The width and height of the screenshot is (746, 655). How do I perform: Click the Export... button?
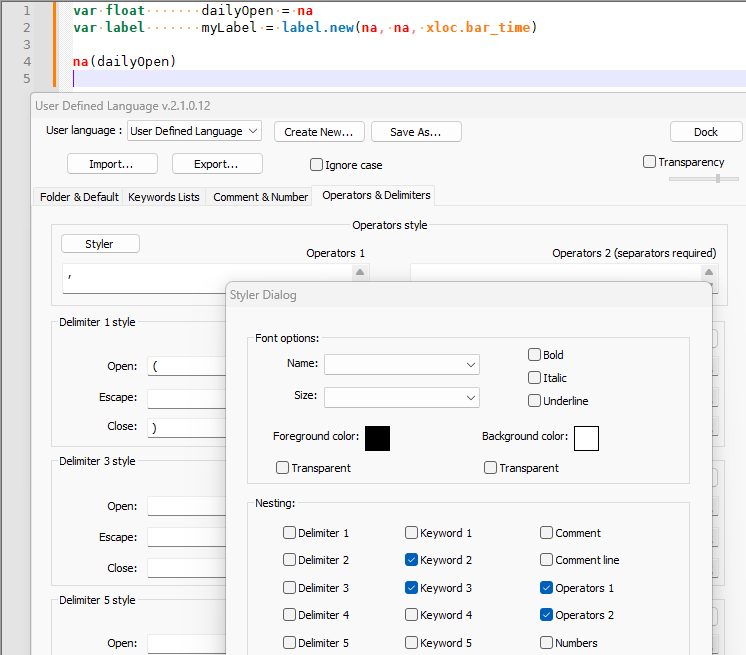click(x=217, y=164)
